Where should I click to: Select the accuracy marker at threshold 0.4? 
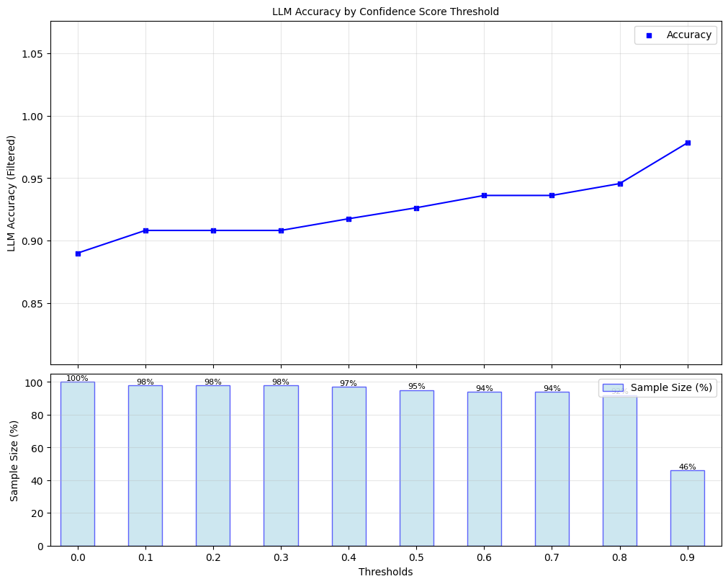(349, 219)
